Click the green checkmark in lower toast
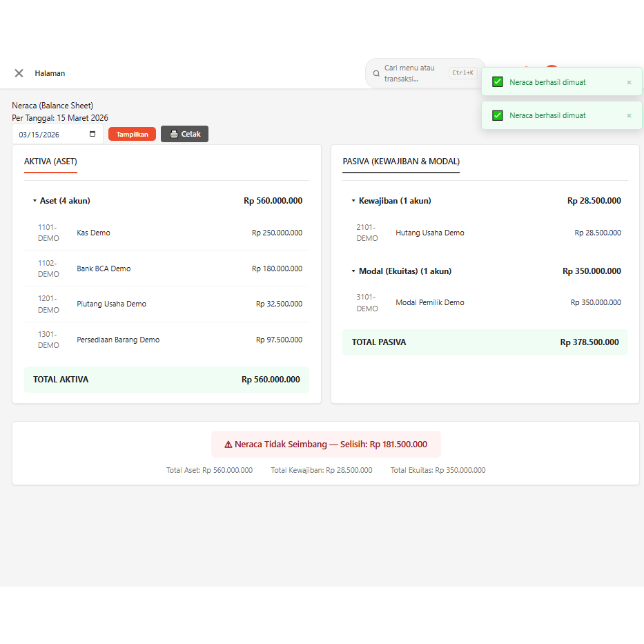The width and height of the screenshot is (644, 644). (498, 115)
